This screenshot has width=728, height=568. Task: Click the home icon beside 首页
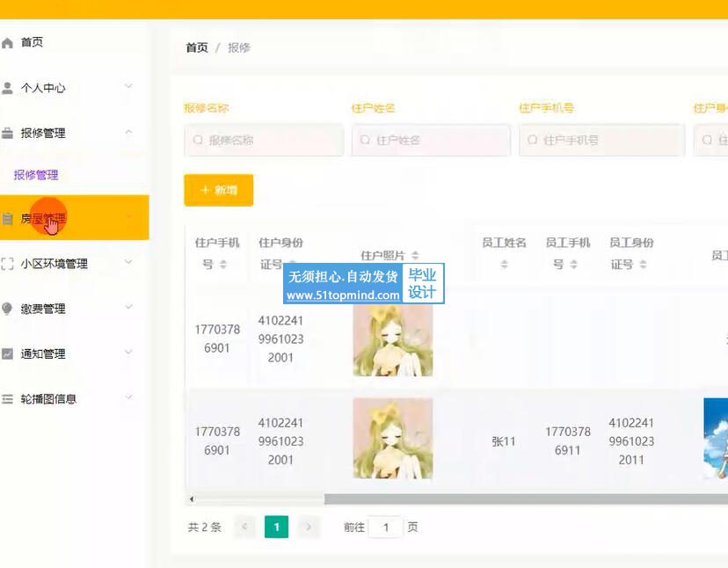point(7,43)
